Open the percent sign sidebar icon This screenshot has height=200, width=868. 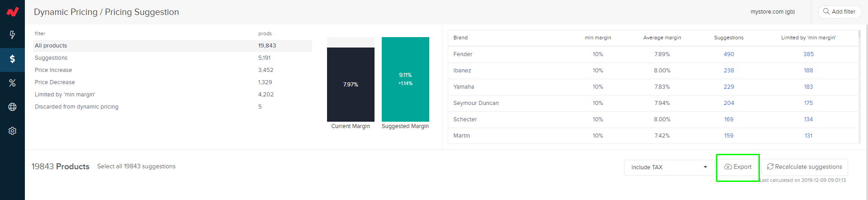[12, 83]
